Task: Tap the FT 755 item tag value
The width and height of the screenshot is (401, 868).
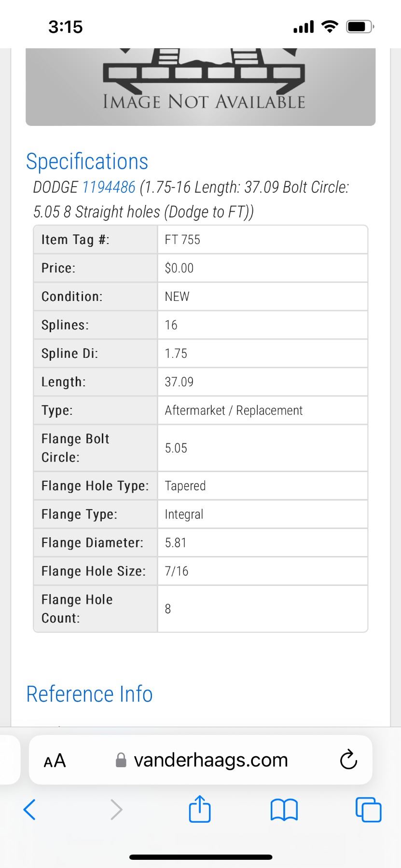Action: pos(182,240)
